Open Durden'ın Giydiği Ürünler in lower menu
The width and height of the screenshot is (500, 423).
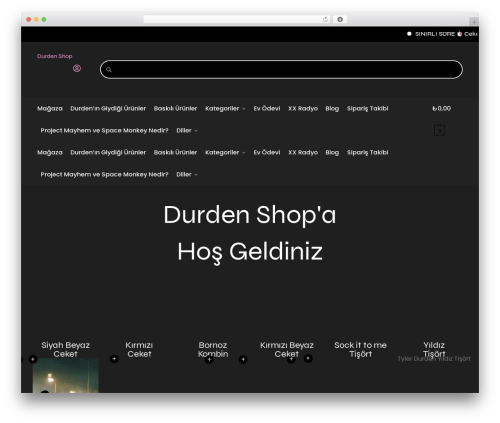click(x=108, y=152)
